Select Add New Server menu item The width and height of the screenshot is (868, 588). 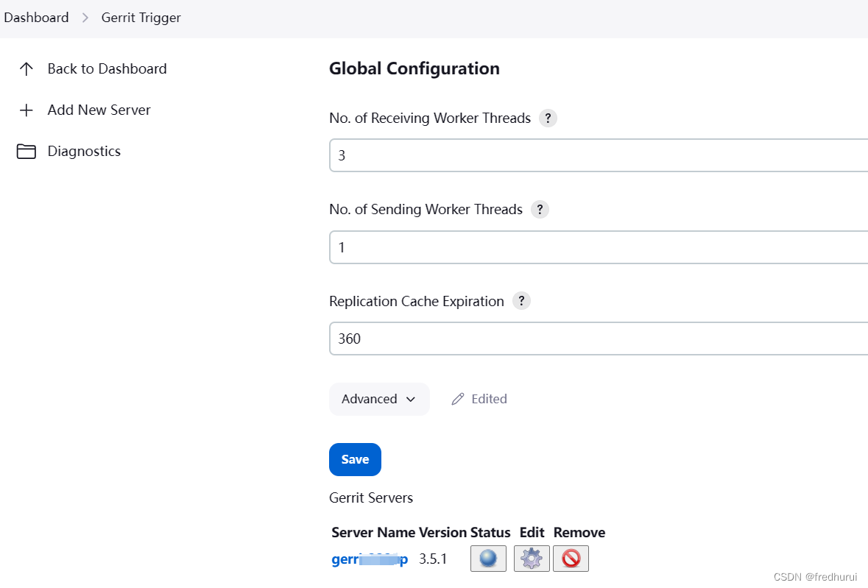pos(85,110)
